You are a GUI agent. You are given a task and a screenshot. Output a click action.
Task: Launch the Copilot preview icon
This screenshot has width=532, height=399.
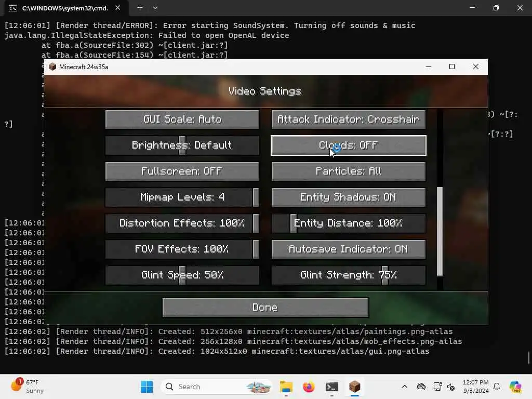pos(515,387)
